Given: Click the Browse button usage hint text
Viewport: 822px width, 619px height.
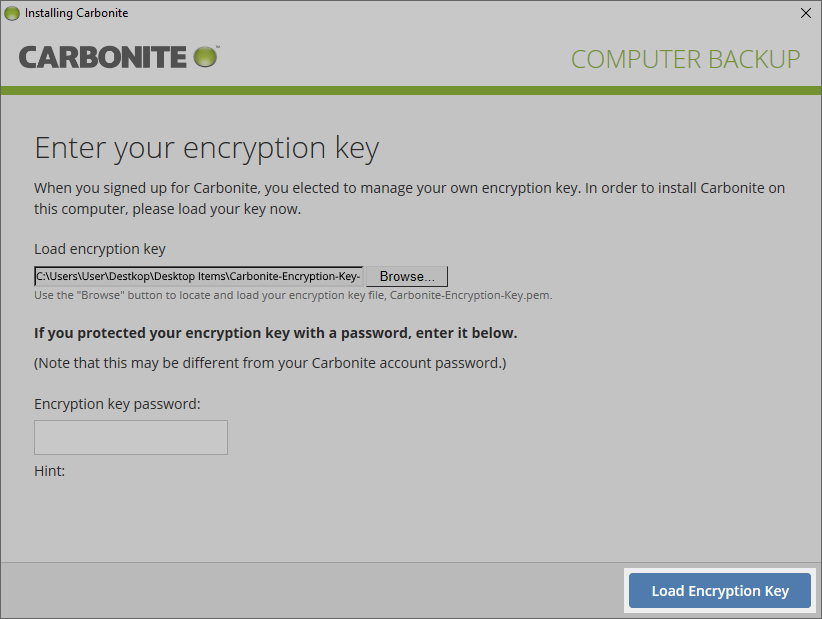Looking at the screenshot, I should [x=293, y=296].
